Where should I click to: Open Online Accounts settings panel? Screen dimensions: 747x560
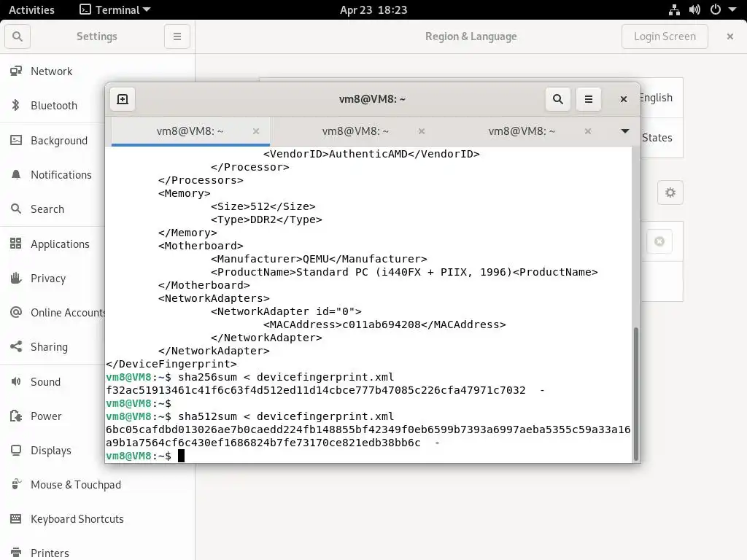click(x=53, y=312)
